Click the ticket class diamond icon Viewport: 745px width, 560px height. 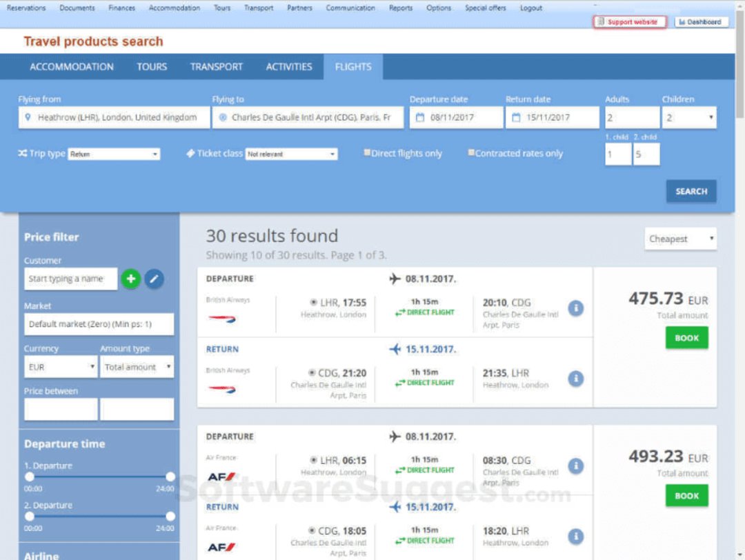[x=191, y=153]
